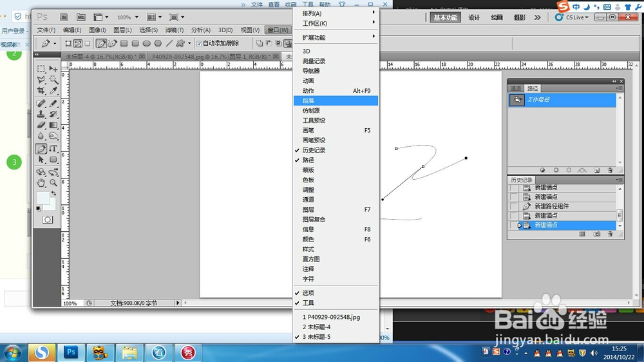
Task: Select the Rounded Rectangle shape tool in toolbox
Action: tap(53, 160)
